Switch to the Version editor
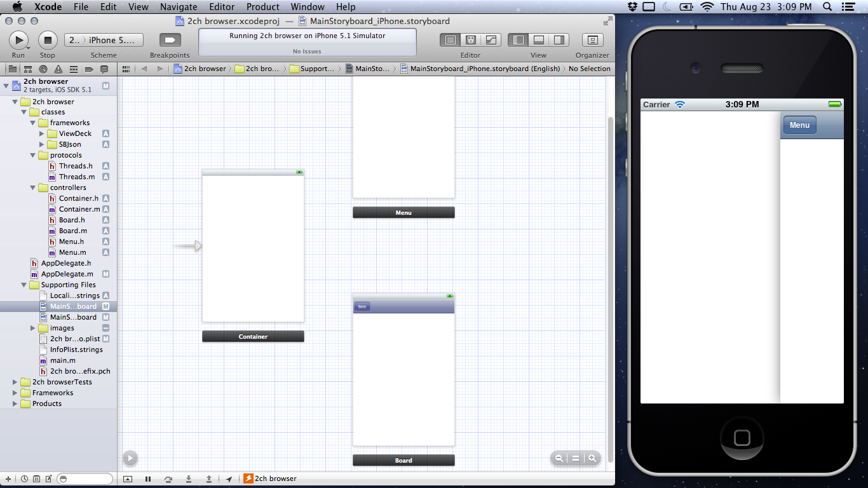Viewport: 868px width, 488px height. tap(491, 40)
